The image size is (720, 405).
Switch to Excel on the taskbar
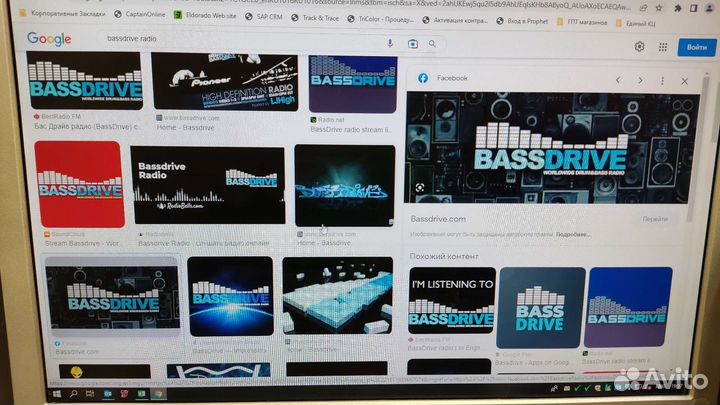pyautogui.click(x=142, y=394)
